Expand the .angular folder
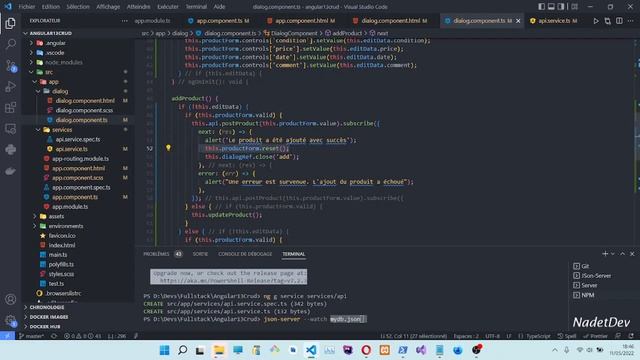The width and height of the screenshot is (640, 360). [x=31, y=43]
